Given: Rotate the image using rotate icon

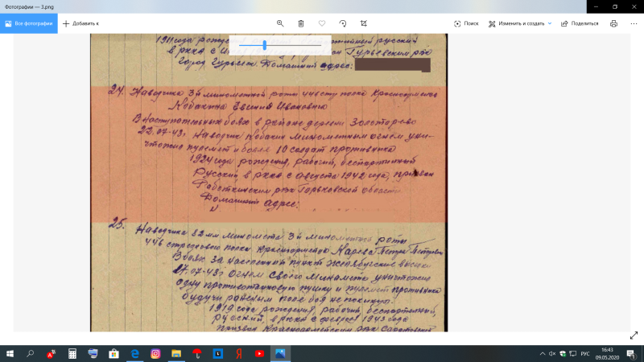Looking at the screenshot, I should point(343,23).
